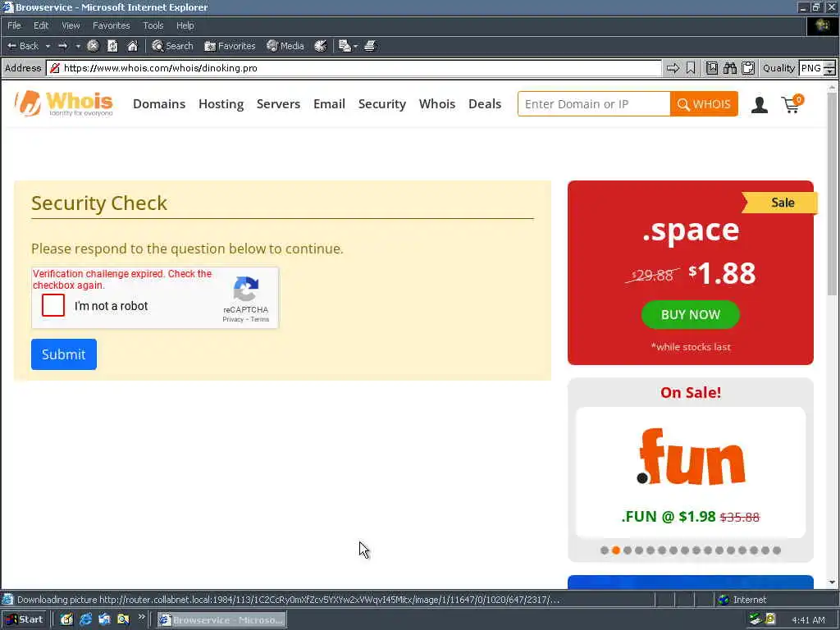
Task: Open the Security navigation item
Action: tap(382, 104)
